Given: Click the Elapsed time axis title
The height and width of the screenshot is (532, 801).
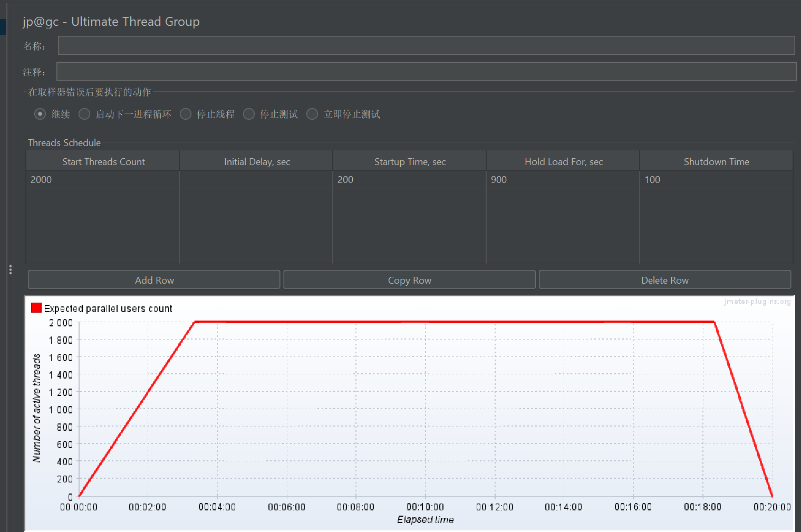Looking at the screenshot, I should pyautogui.click(x=426, y=520).
